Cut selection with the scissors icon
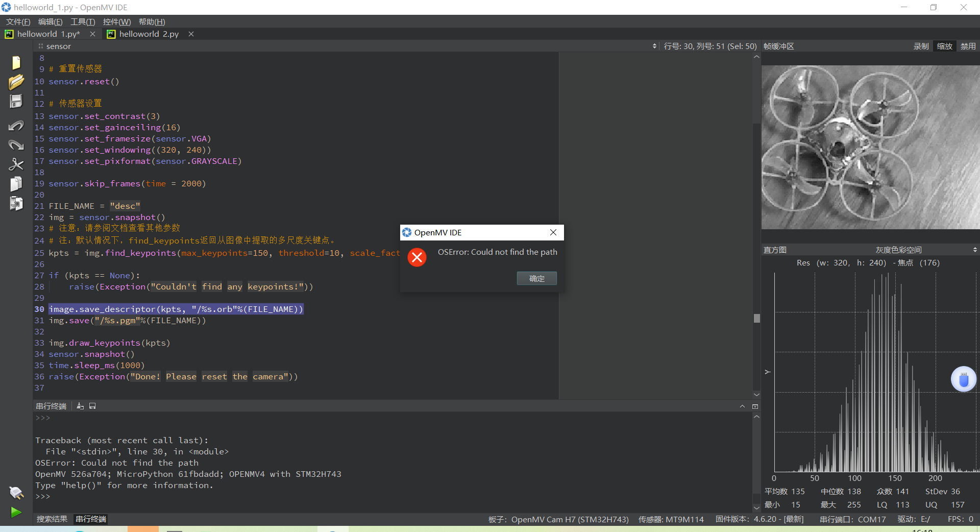The width and height of the screenshot is (980, 532). pyautogui.click(x=16, y=164)
